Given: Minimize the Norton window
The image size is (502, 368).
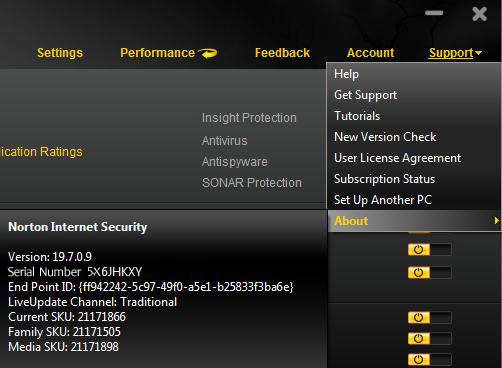Looking at the screenshot, I should click(x=434, y=13).
